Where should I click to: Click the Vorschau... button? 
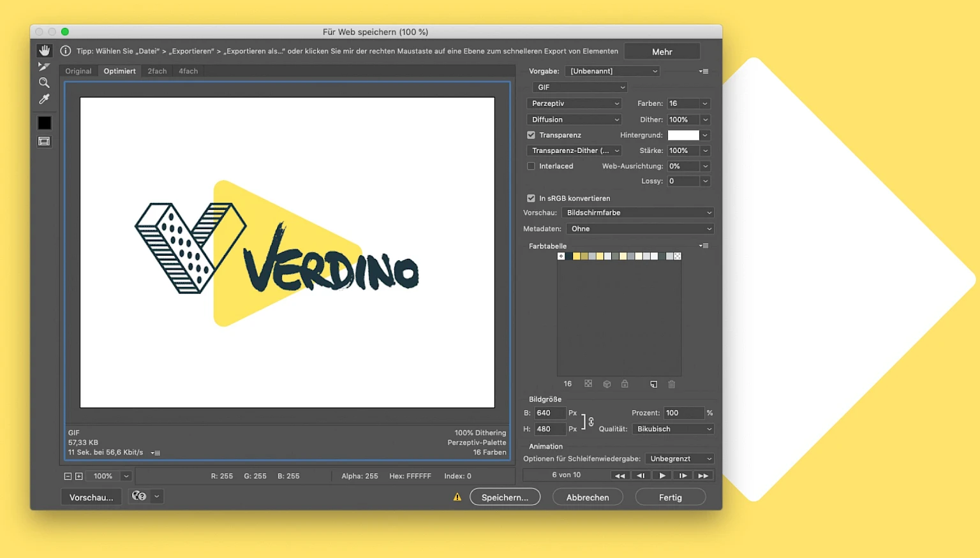(x=91, y=497)
